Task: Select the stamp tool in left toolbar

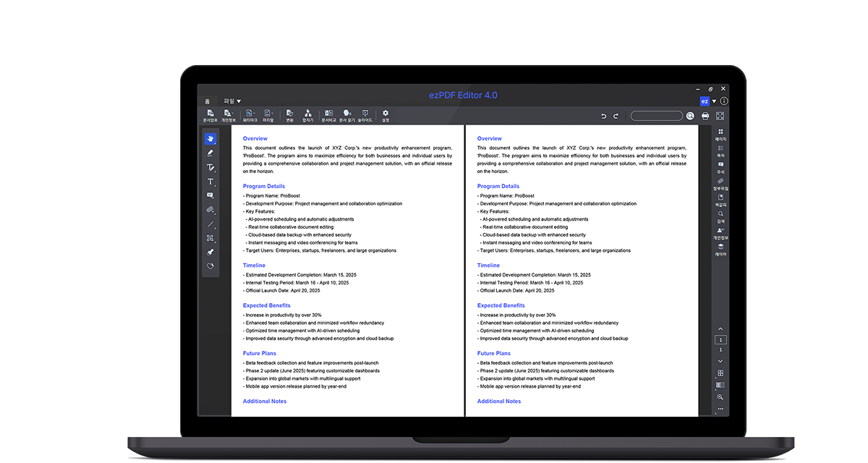Action: tap(210, 252)
